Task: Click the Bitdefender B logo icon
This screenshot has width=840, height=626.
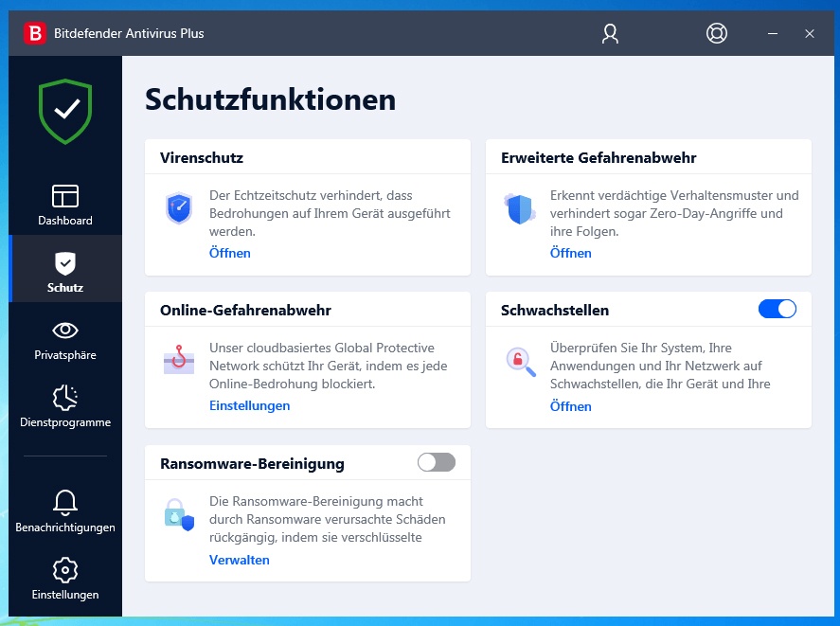Action: click(35, 33)
